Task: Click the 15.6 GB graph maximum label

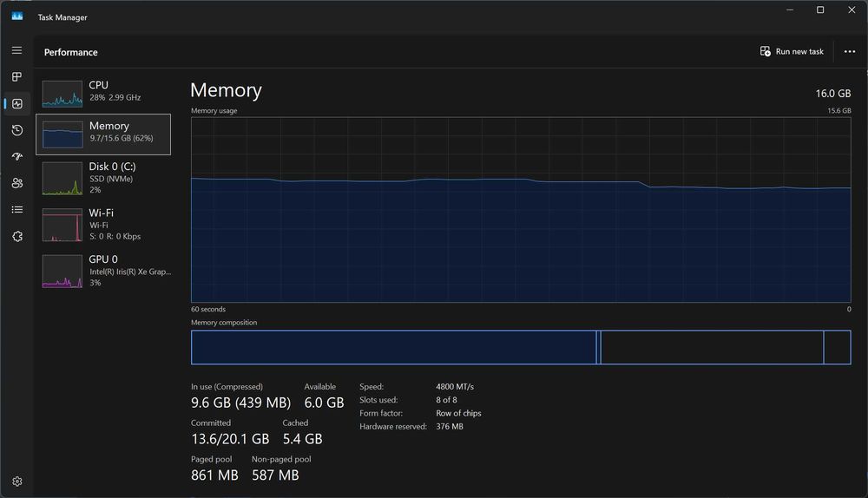Action: pos(839,111)
